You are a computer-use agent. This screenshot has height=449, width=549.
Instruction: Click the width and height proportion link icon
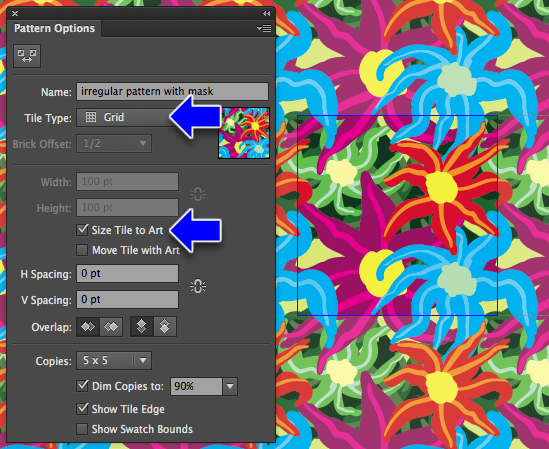pos(198,194)
